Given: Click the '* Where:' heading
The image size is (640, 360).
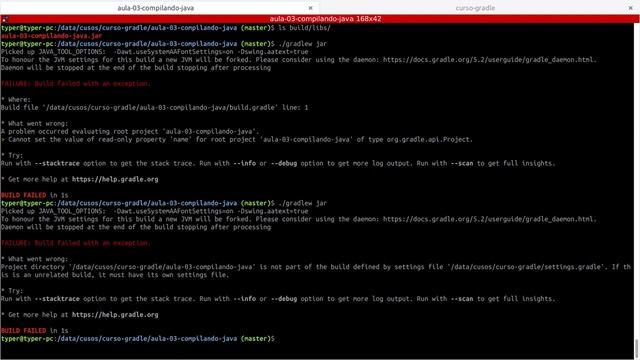Looking at the screenshot, I should (x=16, y=100).
